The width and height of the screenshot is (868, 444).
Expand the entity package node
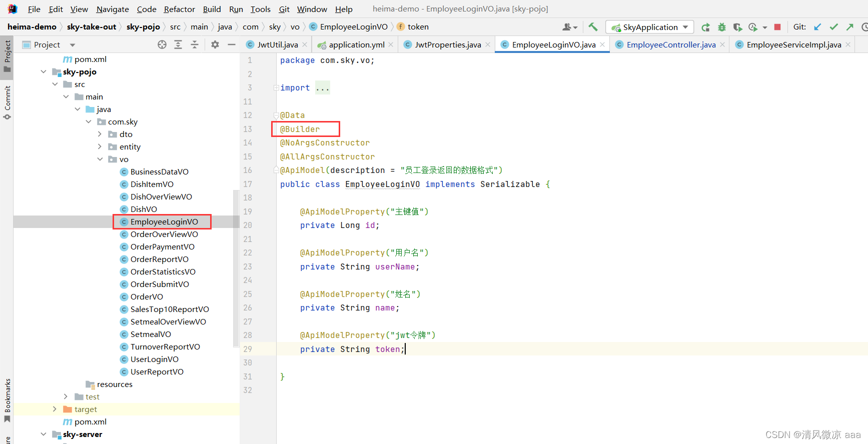(x=100, y=146)
